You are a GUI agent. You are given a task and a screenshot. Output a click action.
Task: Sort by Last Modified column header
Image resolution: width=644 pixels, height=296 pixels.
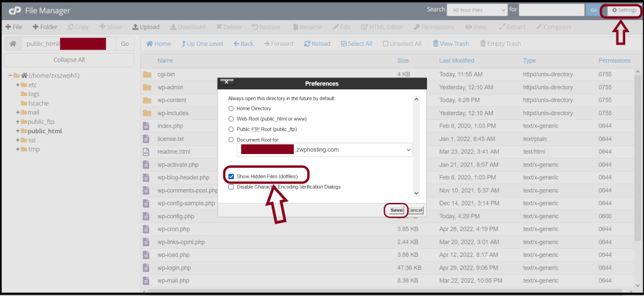[457, 61]
